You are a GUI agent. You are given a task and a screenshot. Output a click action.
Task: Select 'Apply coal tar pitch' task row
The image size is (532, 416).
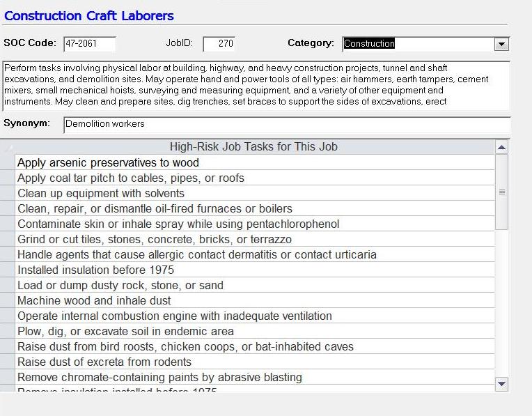254,178
